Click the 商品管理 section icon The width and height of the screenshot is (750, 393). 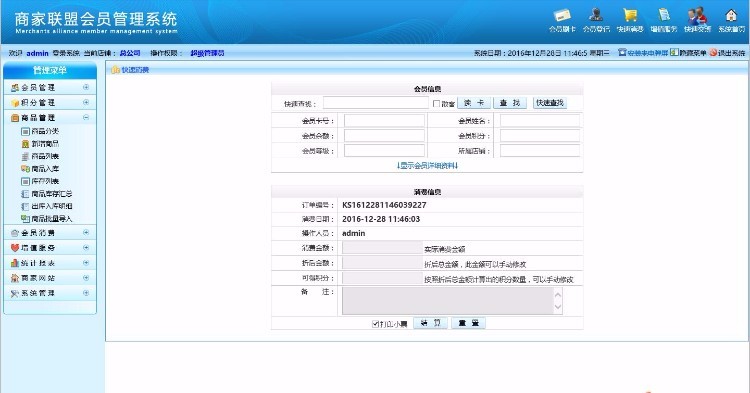[15, 118]
